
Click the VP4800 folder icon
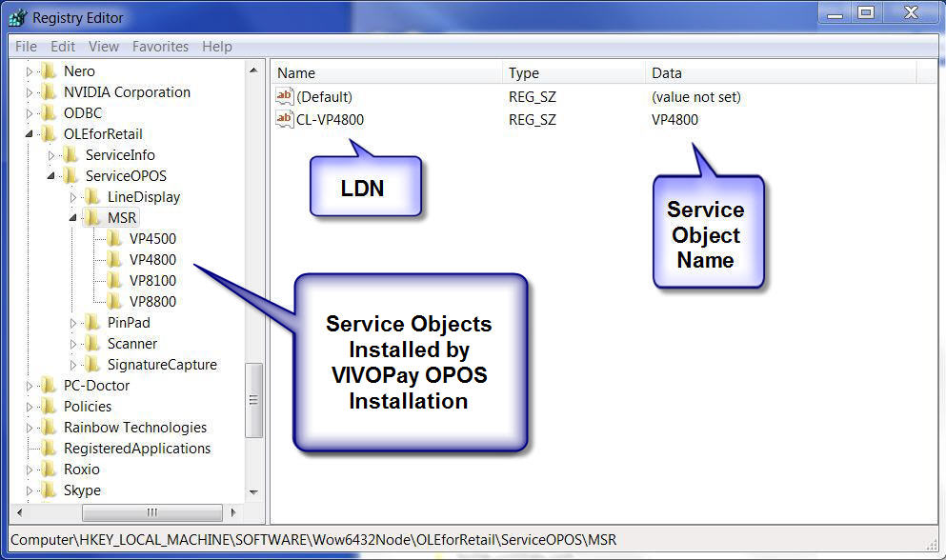114,259
